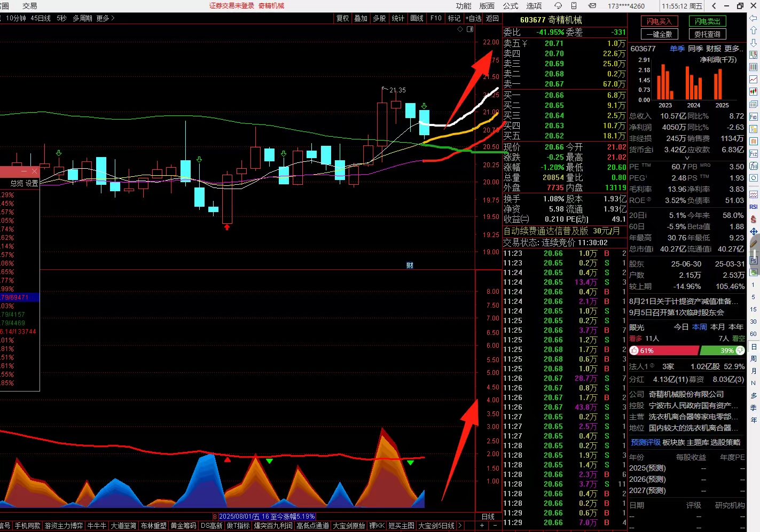The height and width of the screenshot is (532, 760).
Task: Click the back arrow icon in right sidebar
Action: point(754,18)
